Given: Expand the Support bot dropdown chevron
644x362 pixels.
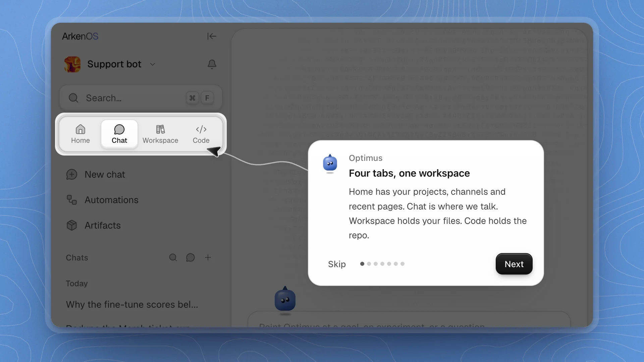Looking at the screenshot, I should [x=153, y=64].
